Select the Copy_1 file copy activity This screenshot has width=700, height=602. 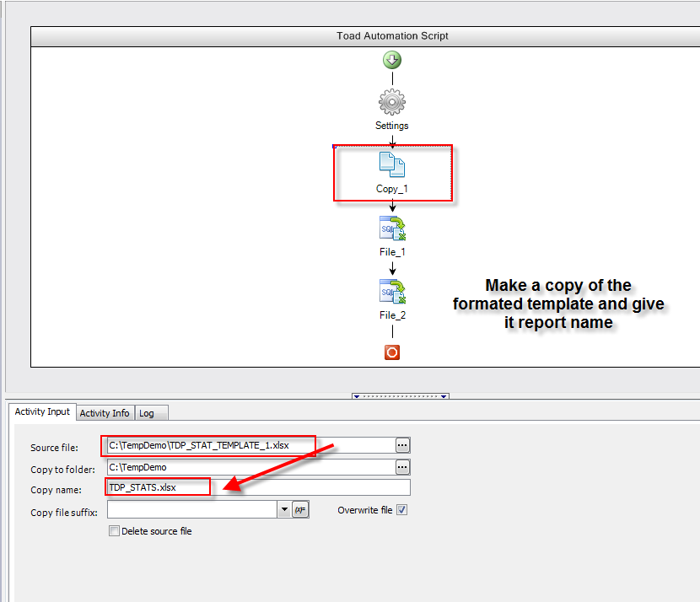(x=392, y=164)
